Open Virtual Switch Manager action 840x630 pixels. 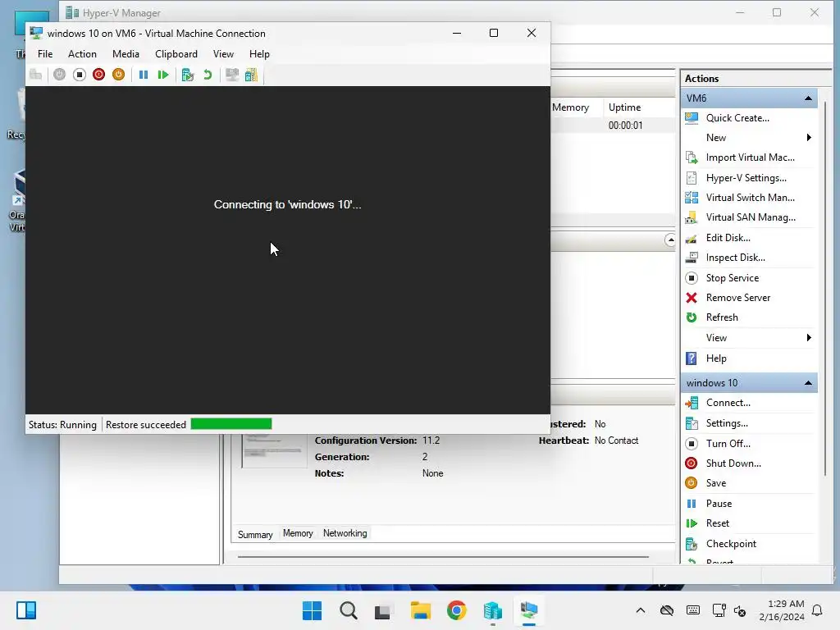point(750,198)
